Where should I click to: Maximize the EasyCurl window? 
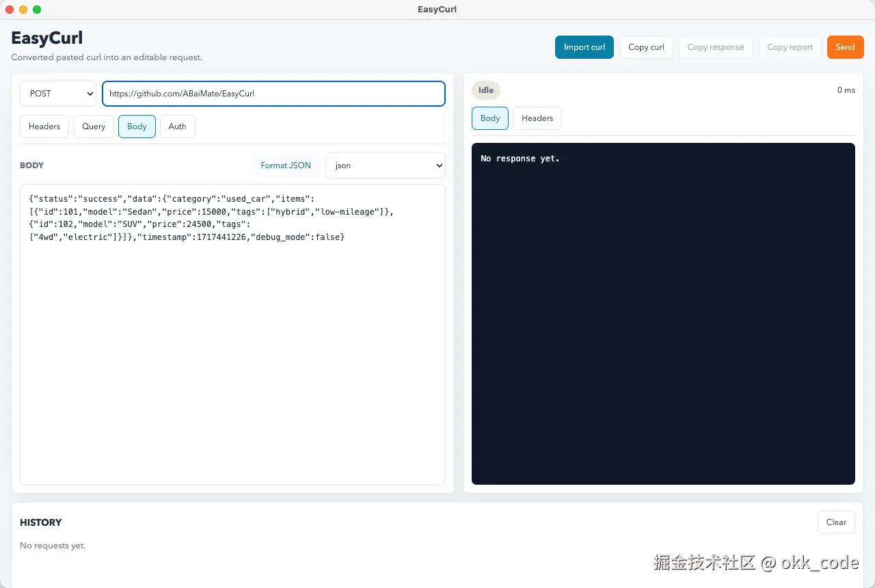pyautogui.click(x=37, y=10)
